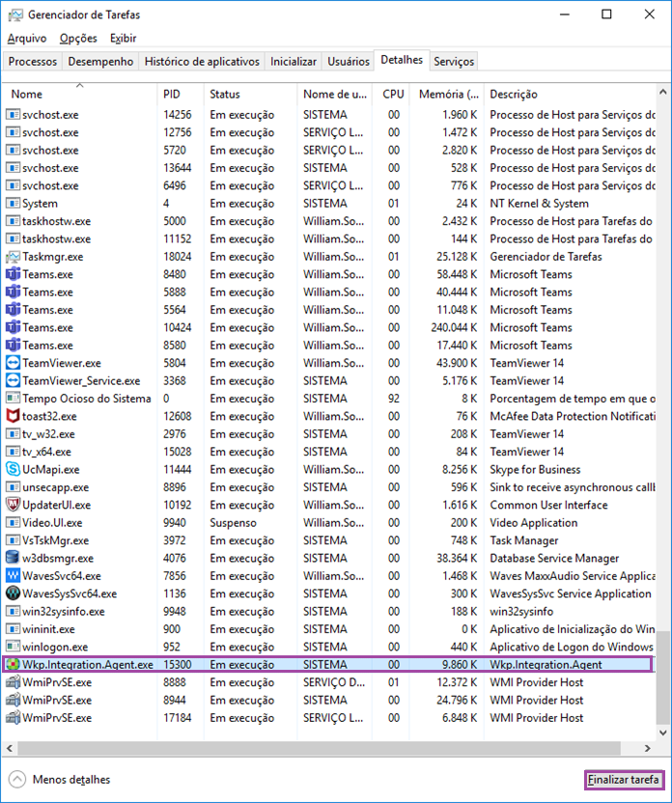
Task: Click the horizontal scrollbar right arrow
Action: click(648, 748)
